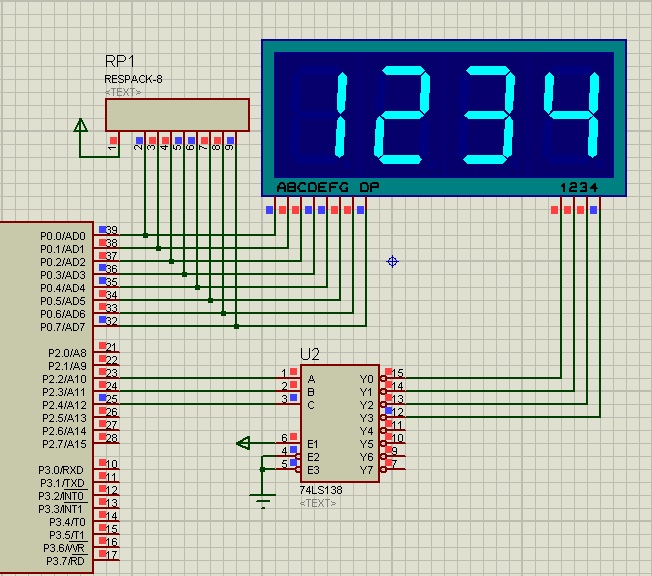Click the P2.4/A12 pin 25 on the microcontroller
This screenshot has height=576, width=652.
(107, 403)
